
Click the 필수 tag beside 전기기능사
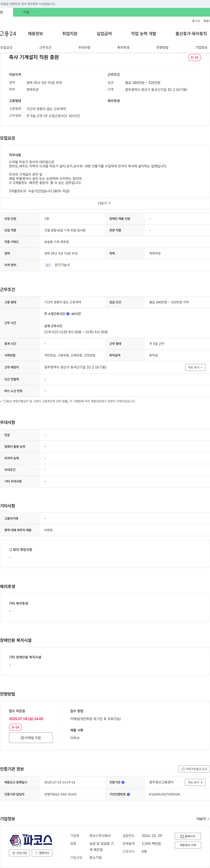(x=48, y=265)
